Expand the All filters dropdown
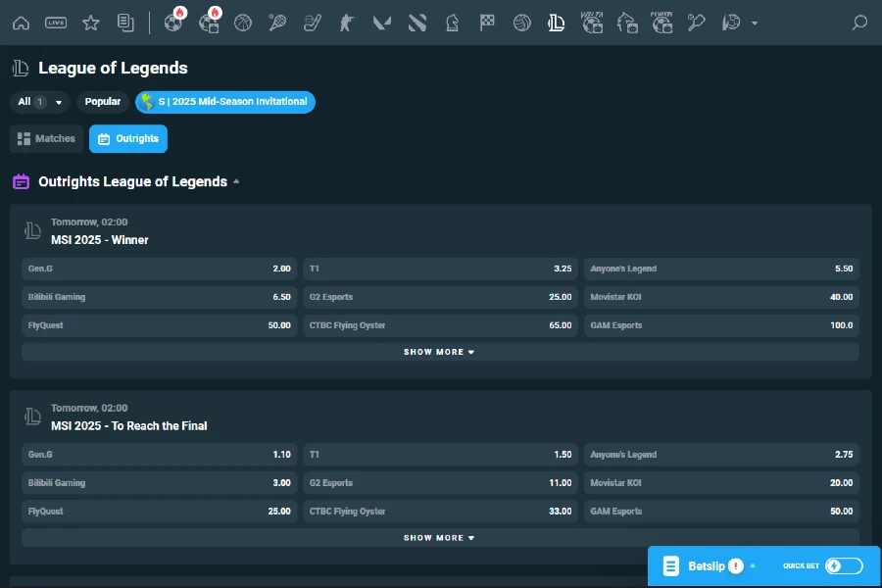The image size is (882, 588). click(39, 102)
